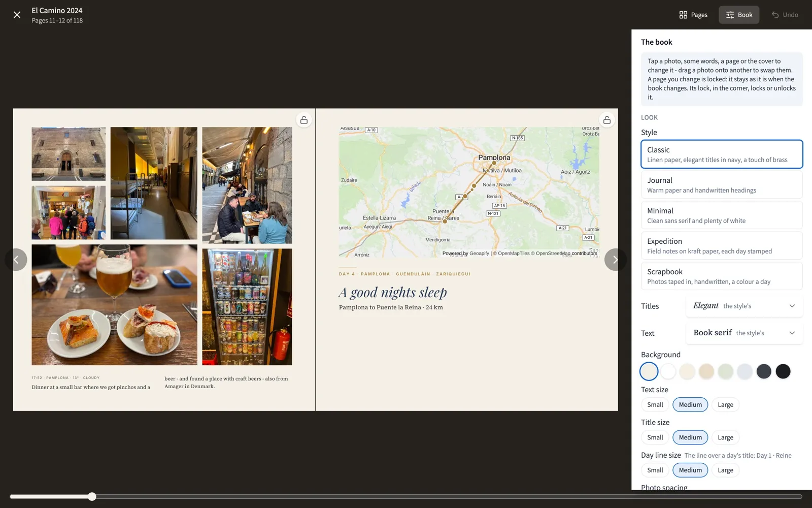Click the 'Pamplona to Puente la Reina' subtitle
The image size is (812, 508).
tap(391, 307)
